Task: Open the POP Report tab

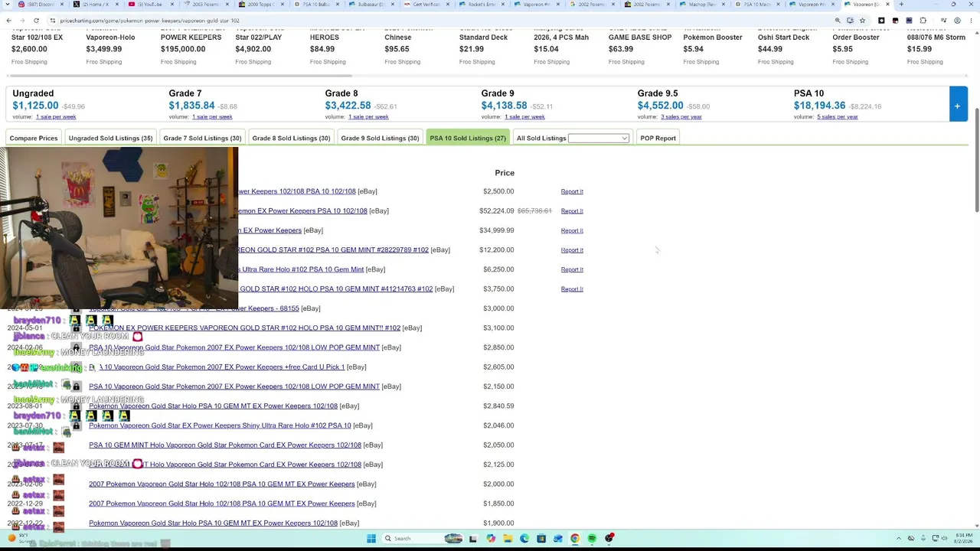Action: click(x=658, y=139)
